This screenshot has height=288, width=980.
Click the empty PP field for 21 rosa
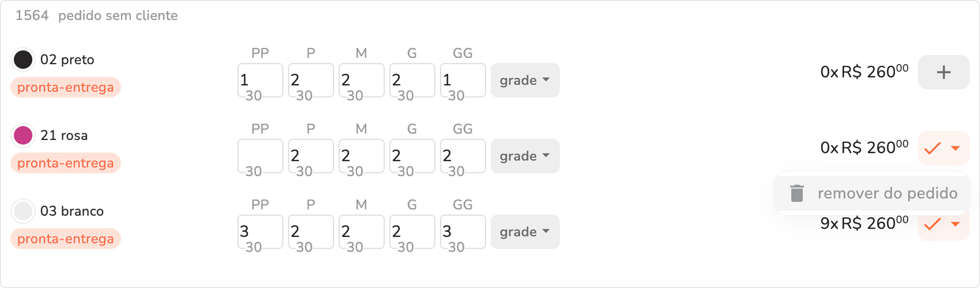click(x=260, y=155)
